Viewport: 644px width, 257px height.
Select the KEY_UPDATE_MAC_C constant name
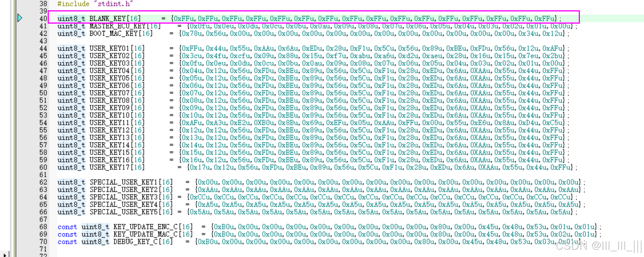pyautogui.click(x=145, y=234)
